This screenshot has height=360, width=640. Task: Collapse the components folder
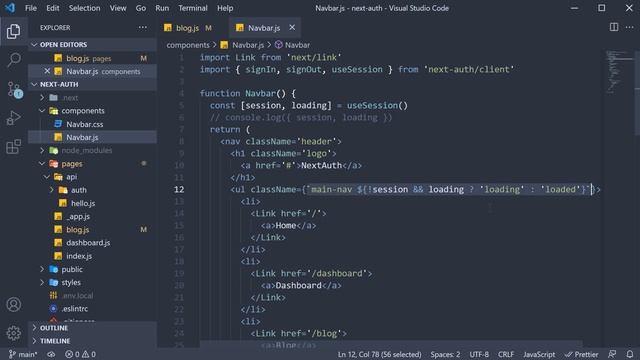click(92, 111)
